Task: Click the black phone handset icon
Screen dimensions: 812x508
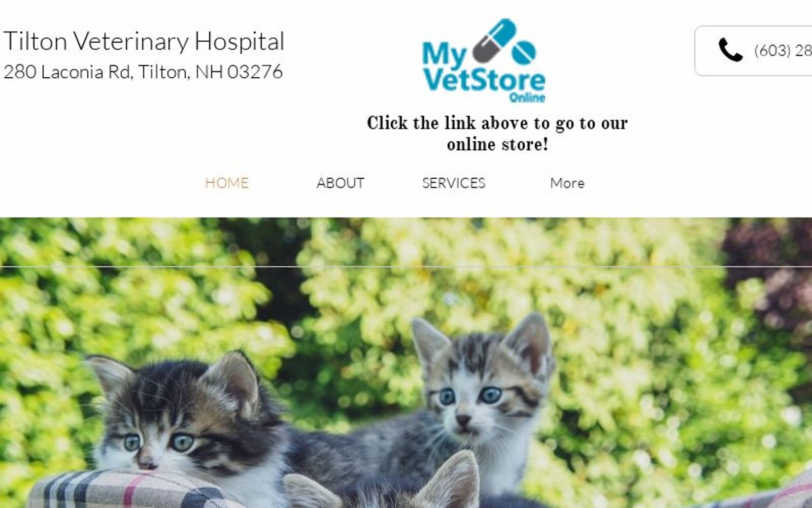Action: pyautogui.click(x=730, y=50)
